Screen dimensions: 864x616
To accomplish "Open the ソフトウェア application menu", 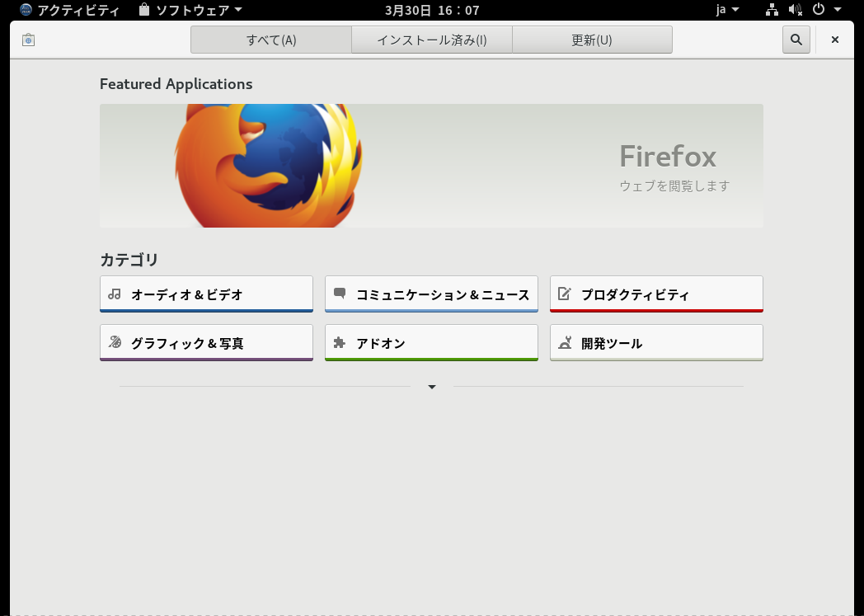I will (190, 9).
